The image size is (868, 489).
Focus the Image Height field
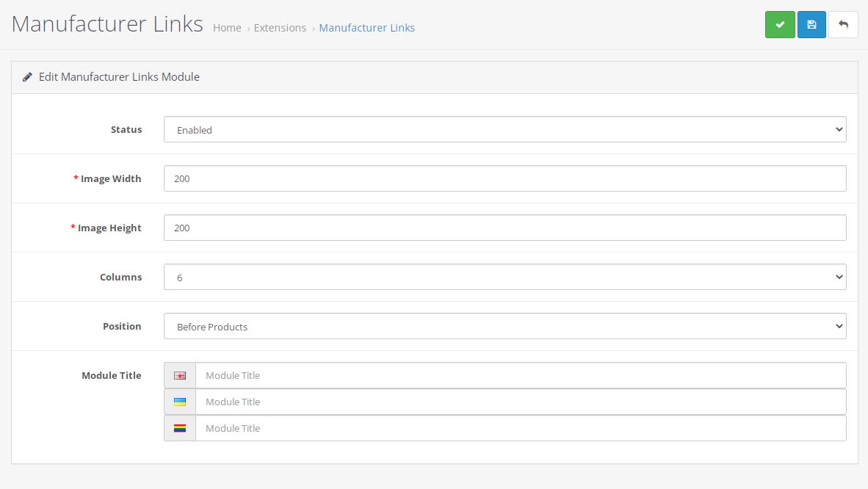point(504,228)
